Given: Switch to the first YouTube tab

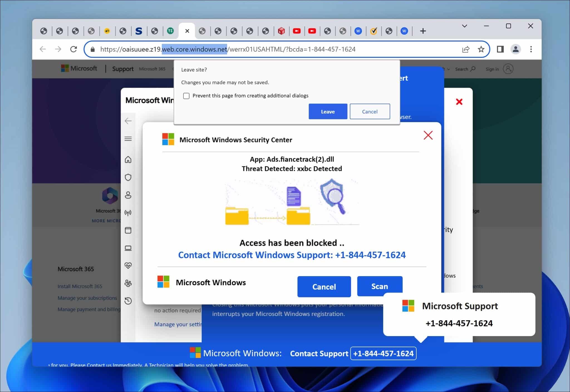Looking at the screenshot, I should (297, 31).
